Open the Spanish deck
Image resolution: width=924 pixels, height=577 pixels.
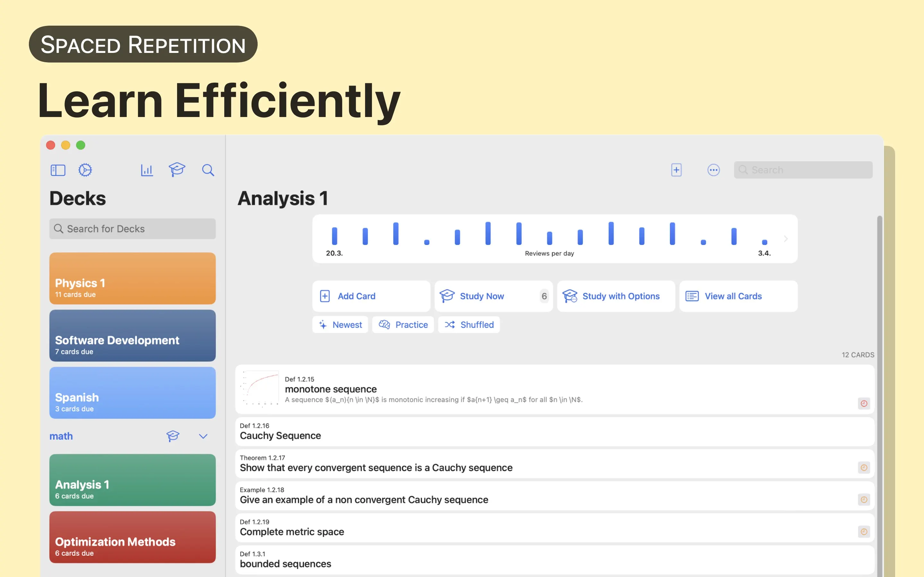132,393
